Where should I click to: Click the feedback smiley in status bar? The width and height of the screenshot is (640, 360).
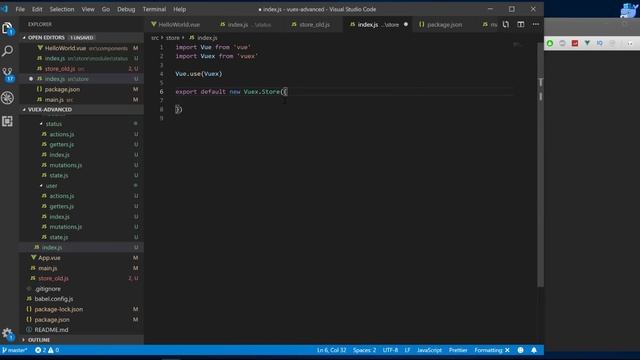[520, 350]
